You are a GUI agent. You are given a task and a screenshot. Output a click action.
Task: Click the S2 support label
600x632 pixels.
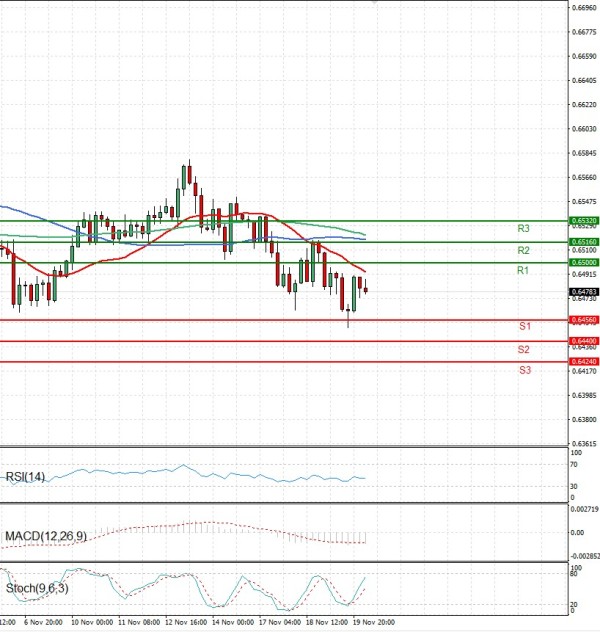click(524, 349)
